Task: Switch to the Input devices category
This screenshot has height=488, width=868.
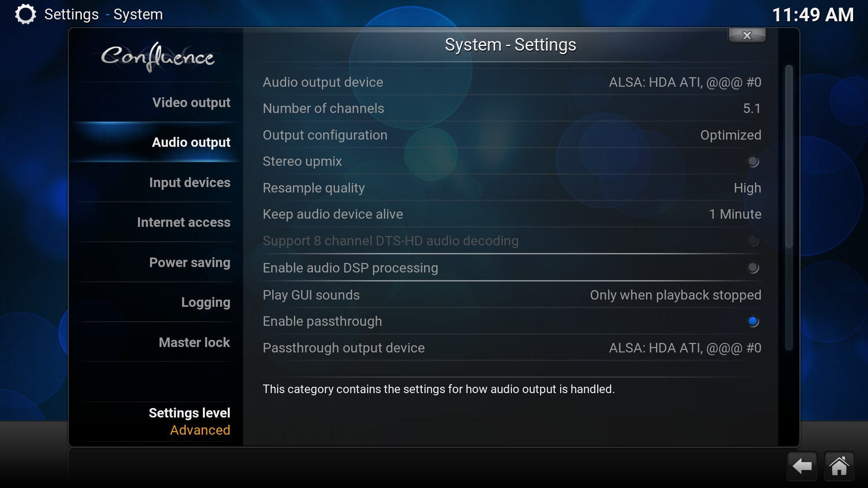Action: (x=189, y=183)
